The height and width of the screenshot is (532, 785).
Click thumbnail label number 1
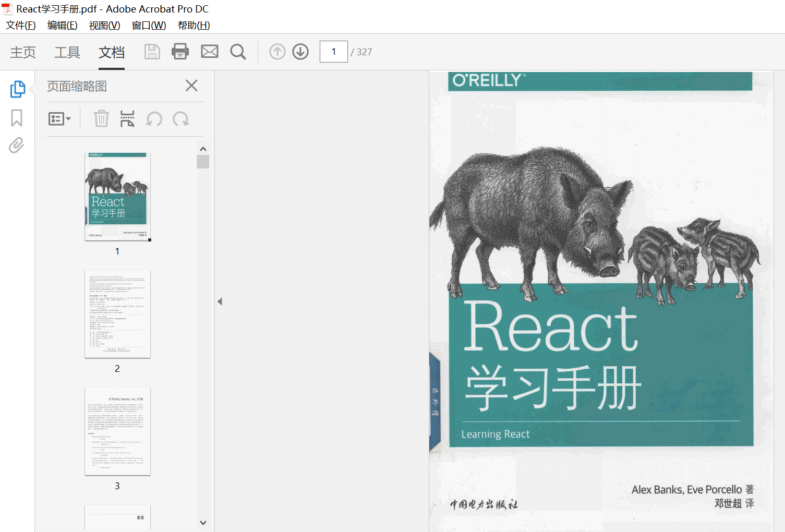(117, 251)
